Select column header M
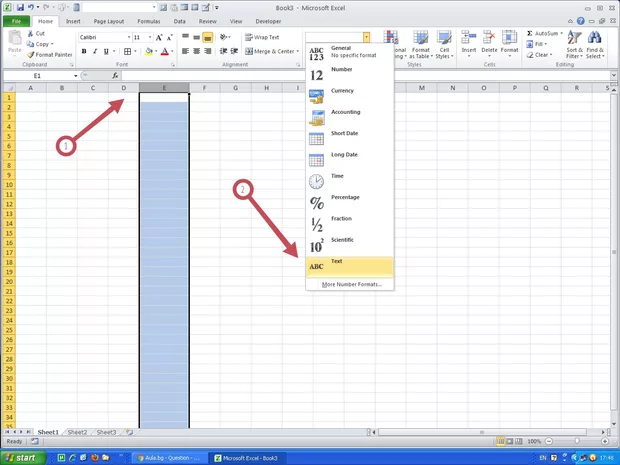Image resolution: width=620 pixels, height=465 pixels. point(422,88)
